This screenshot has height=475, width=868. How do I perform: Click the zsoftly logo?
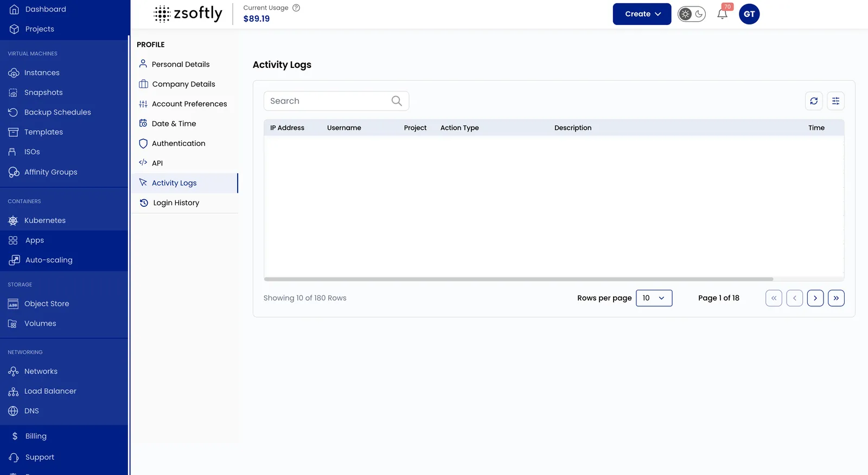point(188,14)
